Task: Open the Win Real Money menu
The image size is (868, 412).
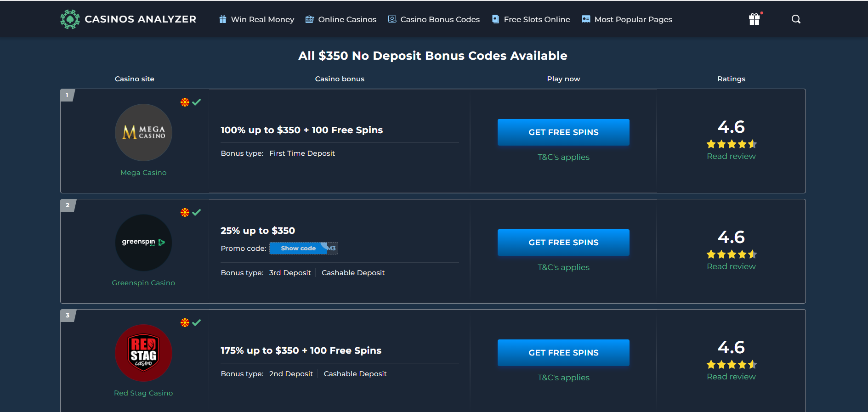Action: tap(256, 19)
